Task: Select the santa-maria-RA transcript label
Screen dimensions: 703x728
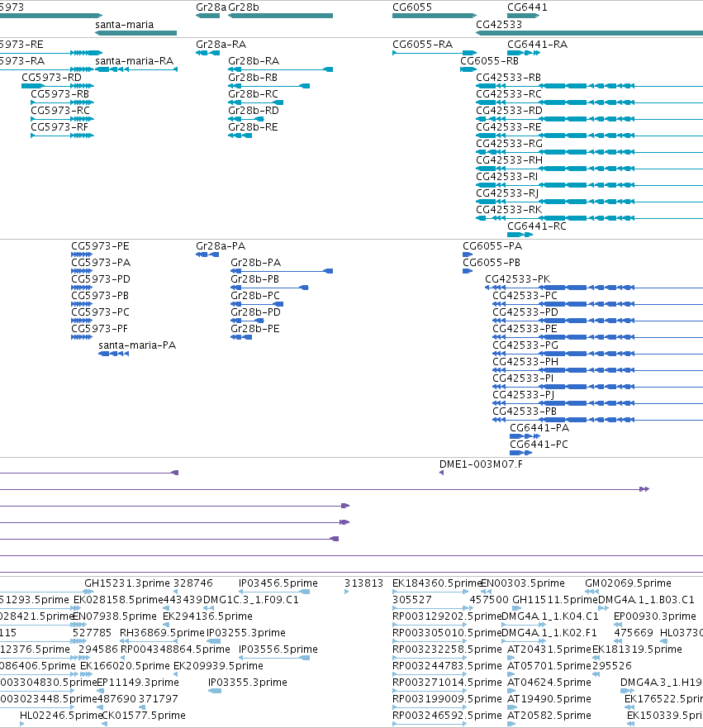Action: 134,61
